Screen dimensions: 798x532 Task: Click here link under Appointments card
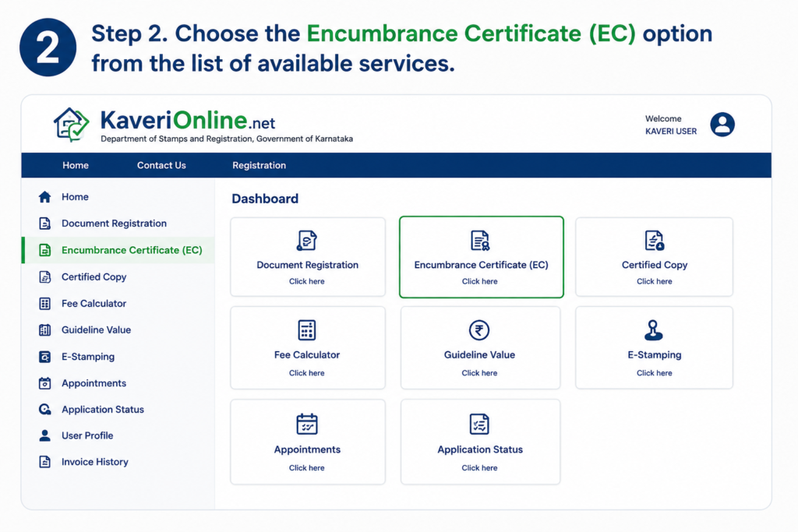(307, 468)
